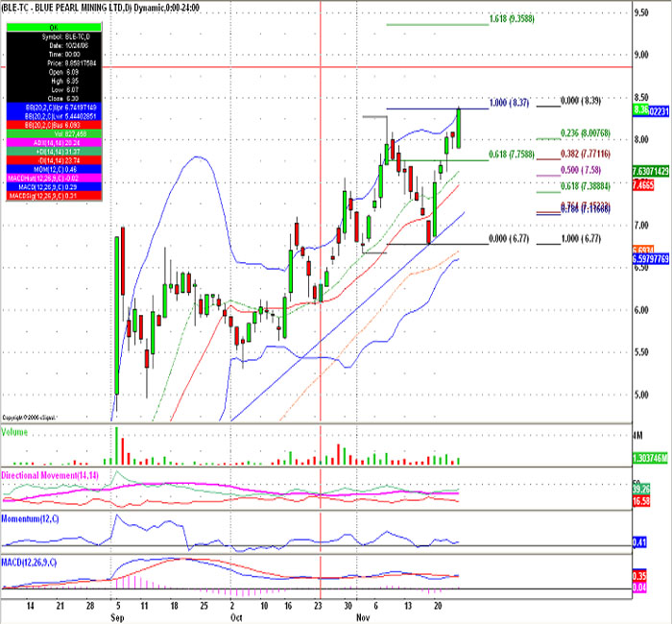672x624 pixels.
Task: Click the green 39.26 directional movement tag
Action: tap(641, 489)
